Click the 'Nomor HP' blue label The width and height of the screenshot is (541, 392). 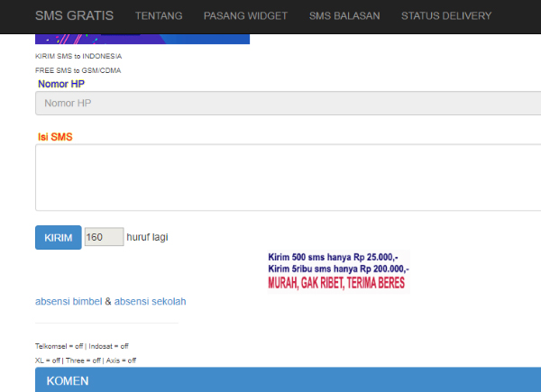tap(61, 84)
